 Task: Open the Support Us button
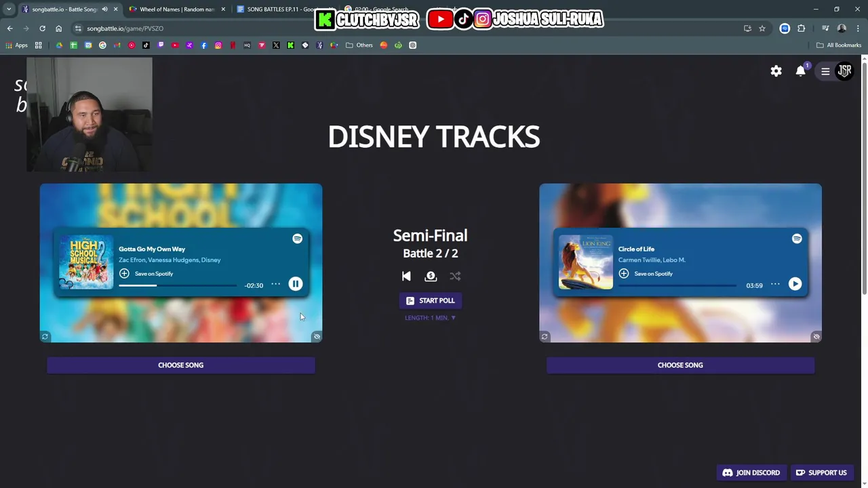821,472
